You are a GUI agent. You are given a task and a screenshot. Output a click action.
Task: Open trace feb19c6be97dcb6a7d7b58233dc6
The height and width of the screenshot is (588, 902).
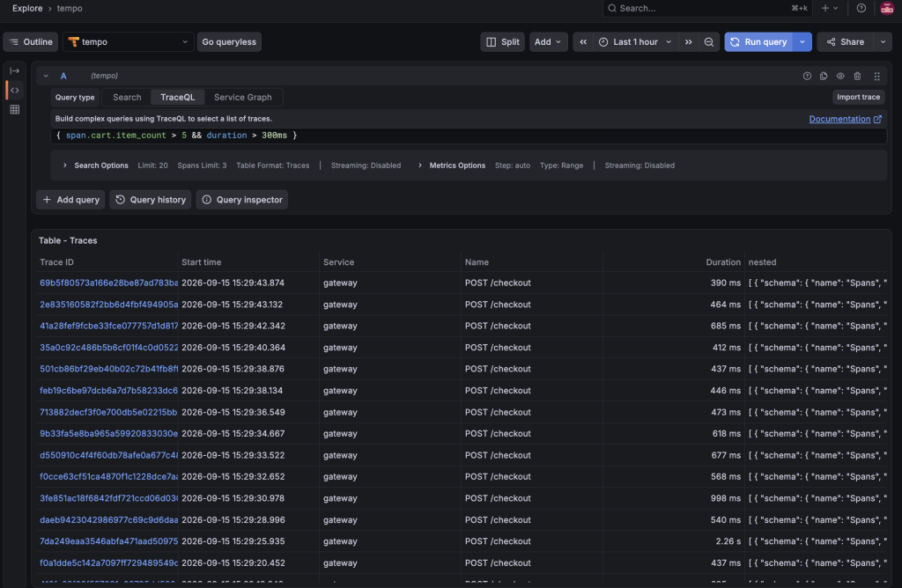108,391
